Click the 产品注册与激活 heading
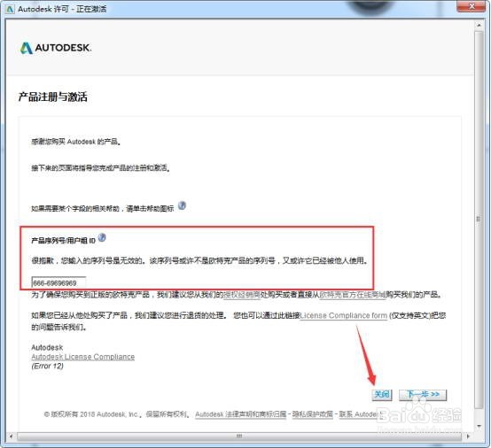Image resolution: width=491 pixels, height=448 pixels. 52,97
